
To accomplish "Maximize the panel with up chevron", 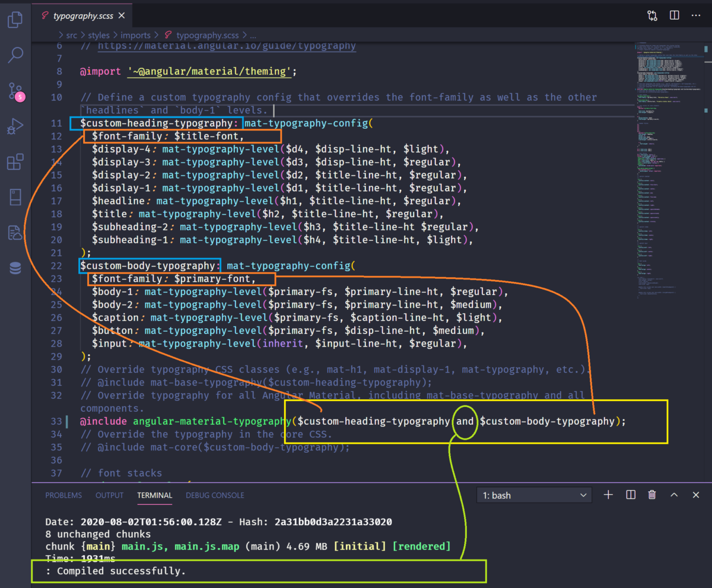I will click(674, 495).
